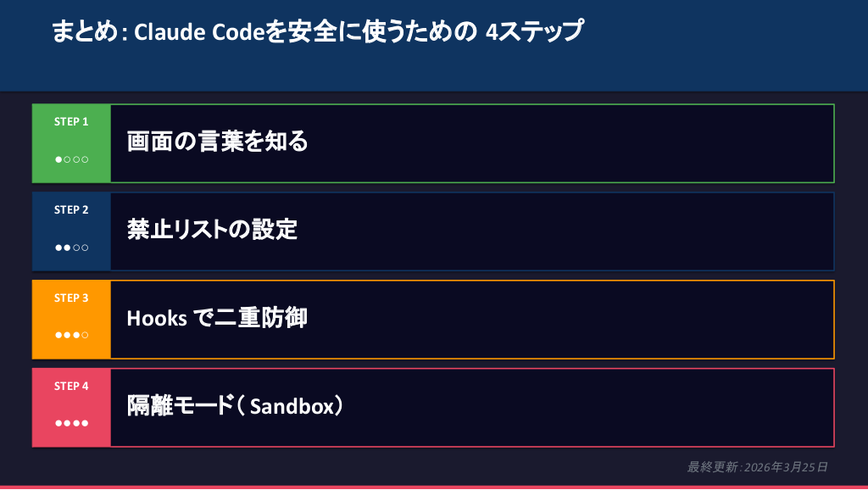
Task: Click the STEP 4 label
Action: (x=71, y=386)
